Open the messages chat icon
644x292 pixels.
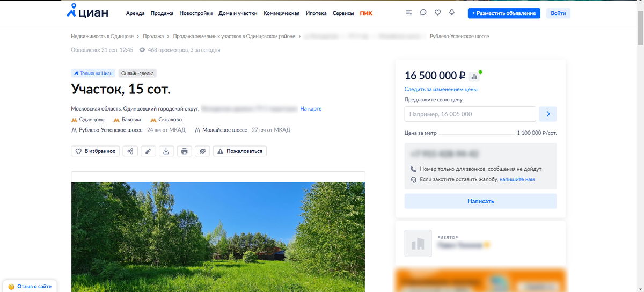[x=423, y=12]
